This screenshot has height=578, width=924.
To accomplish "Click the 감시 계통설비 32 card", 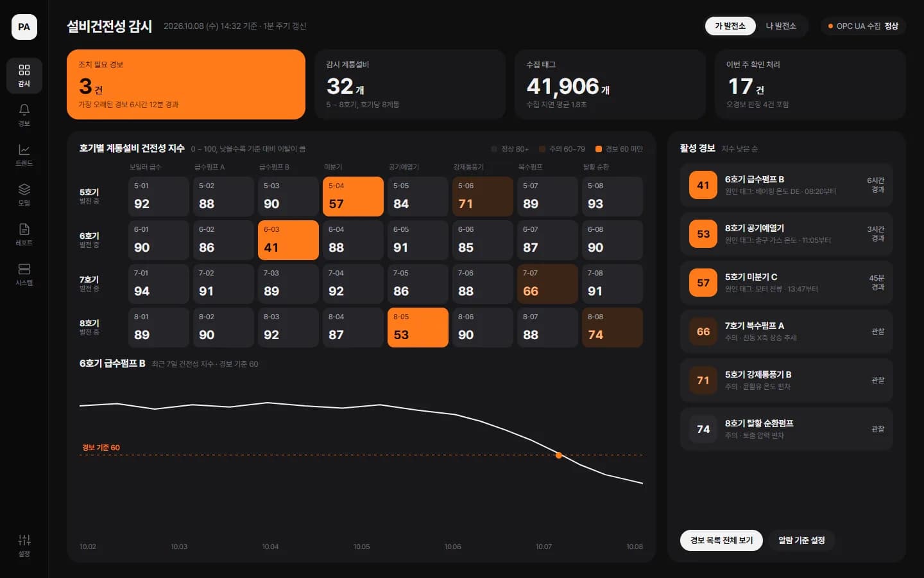I will click(x=410, y=84).
